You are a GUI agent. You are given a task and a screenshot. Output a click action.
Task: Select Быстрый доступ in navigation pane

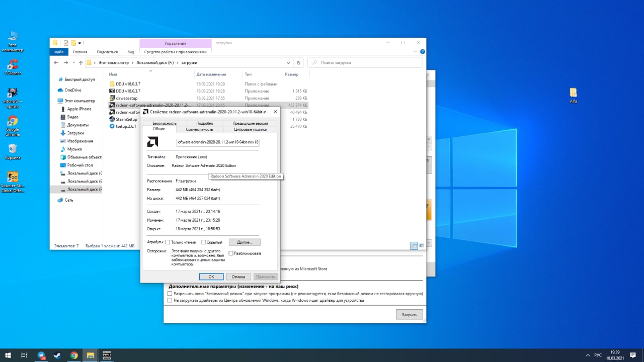tap(79, 79)
